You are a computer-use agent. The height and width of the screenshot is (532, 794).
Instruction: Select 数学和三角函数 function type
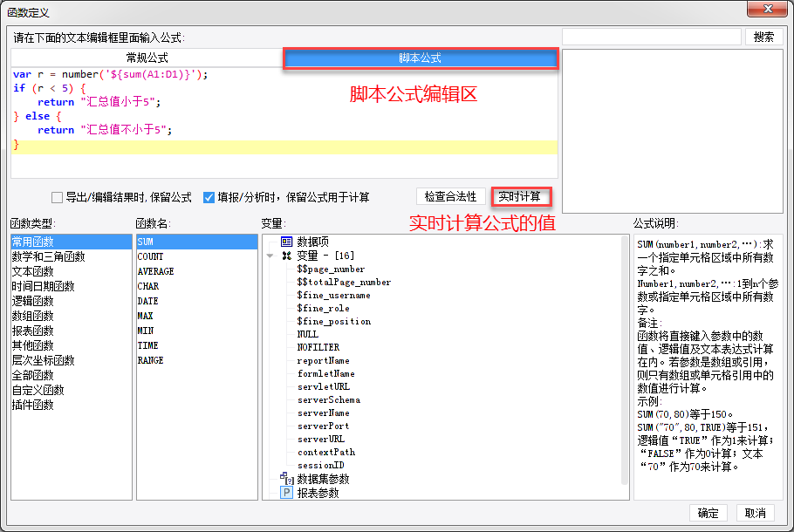pos(71,256)
